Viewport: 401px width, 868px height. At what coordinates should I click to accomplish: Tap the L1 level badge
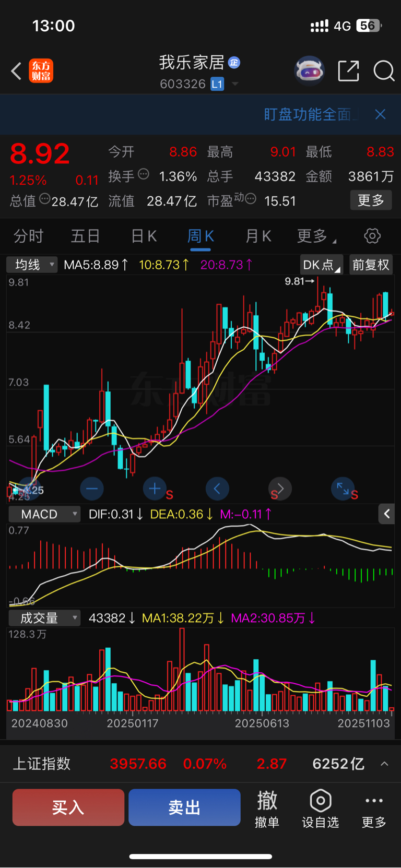click(x=217, y=84)
